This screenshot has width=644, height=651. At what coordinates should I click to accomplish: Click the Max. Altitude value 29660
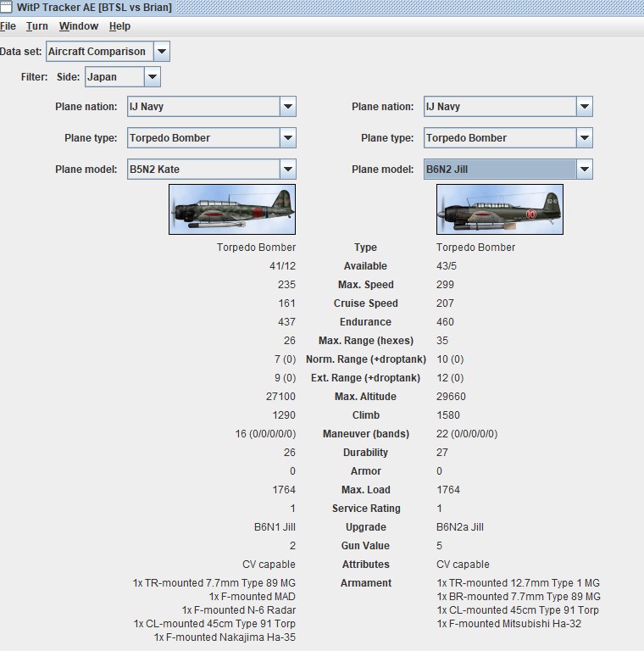tap(451, 397)
